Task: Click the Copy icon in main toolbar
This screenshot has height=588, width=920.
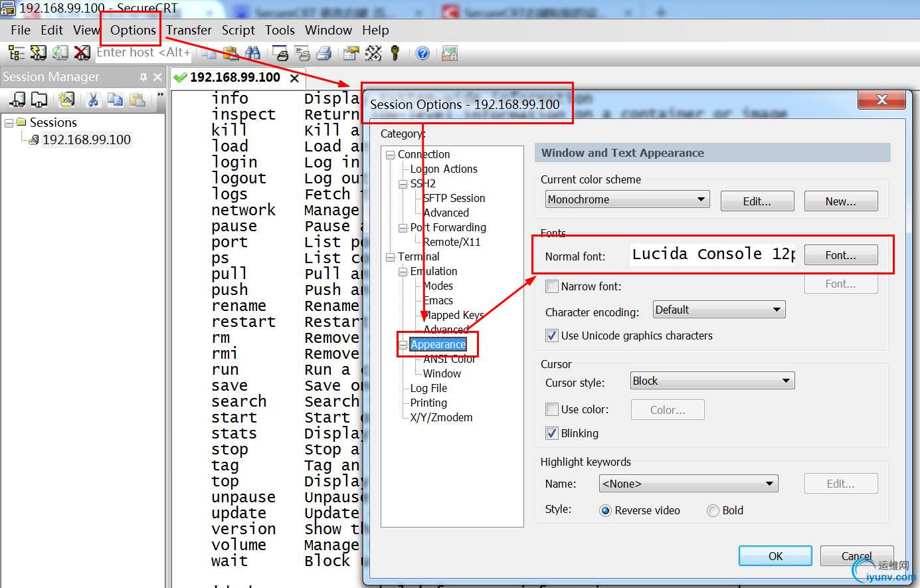Action: click(x=209, y=53)
